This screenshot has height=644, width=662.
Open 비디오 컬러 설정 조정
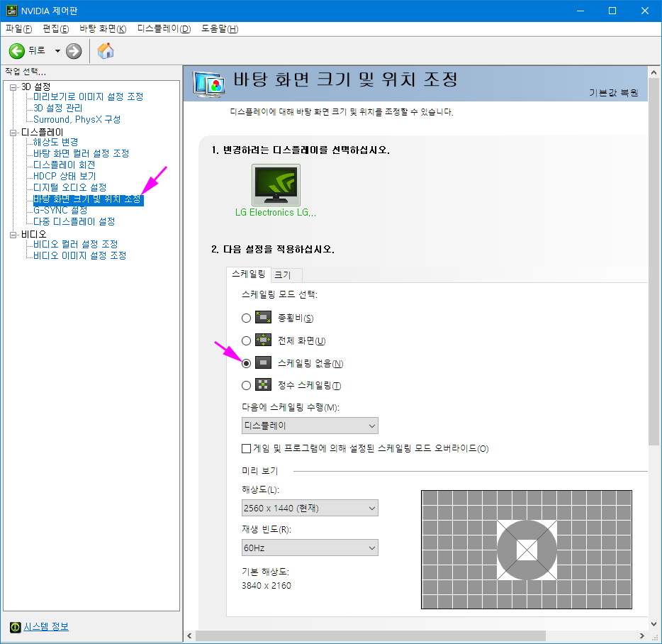[x=76, y=244]
